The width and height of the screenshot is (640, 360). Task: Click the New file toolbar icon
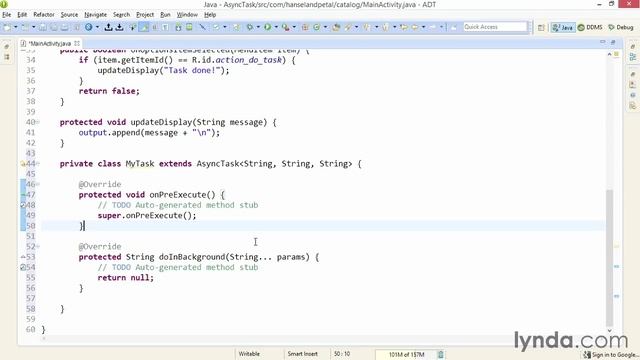pyautogui.click(x=8, y=27)
